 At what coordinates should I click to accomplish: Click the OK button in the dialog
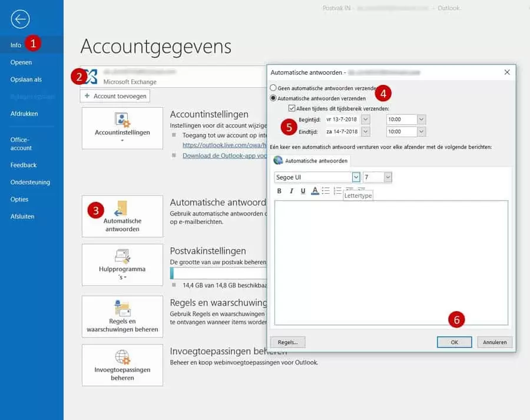[454, 342]
